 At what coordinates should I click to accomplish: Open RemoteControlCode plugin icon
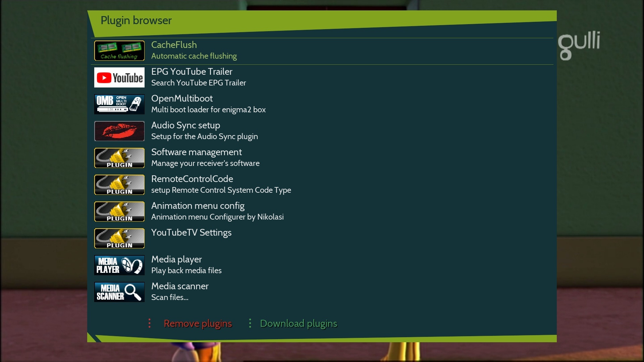[x=119, y=185]
